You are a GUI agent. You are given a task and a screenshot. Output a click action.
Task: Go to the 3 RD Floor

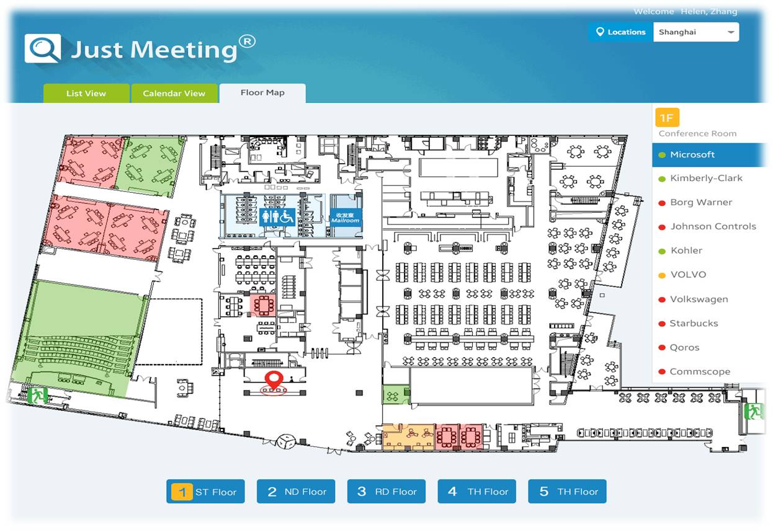tap(386, 492)
